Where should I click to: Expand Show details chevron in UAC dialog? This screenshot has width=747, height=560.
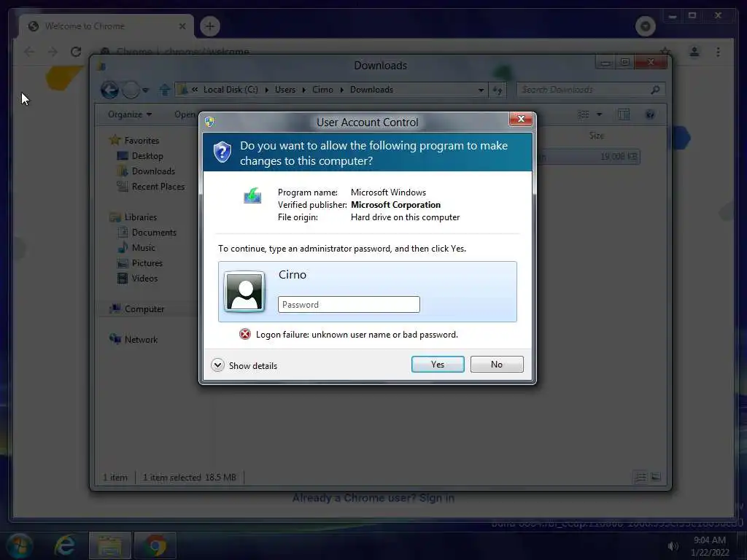click(x=217, y=365)
